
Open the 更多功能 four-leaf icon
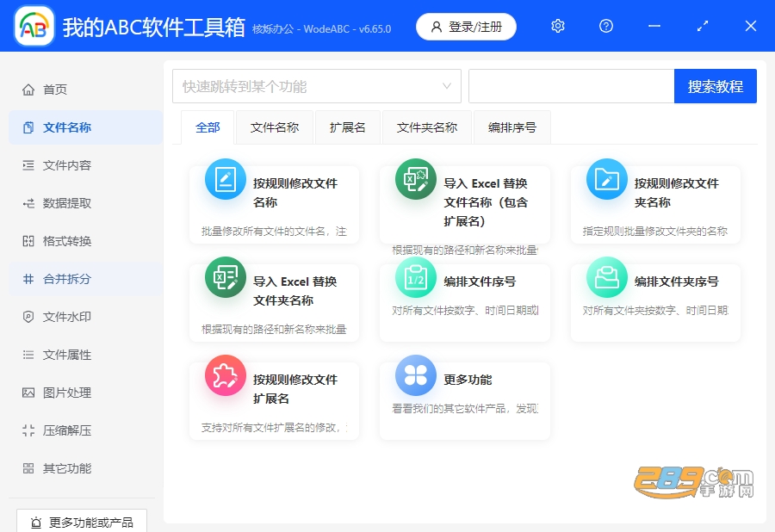coord(416,375)
